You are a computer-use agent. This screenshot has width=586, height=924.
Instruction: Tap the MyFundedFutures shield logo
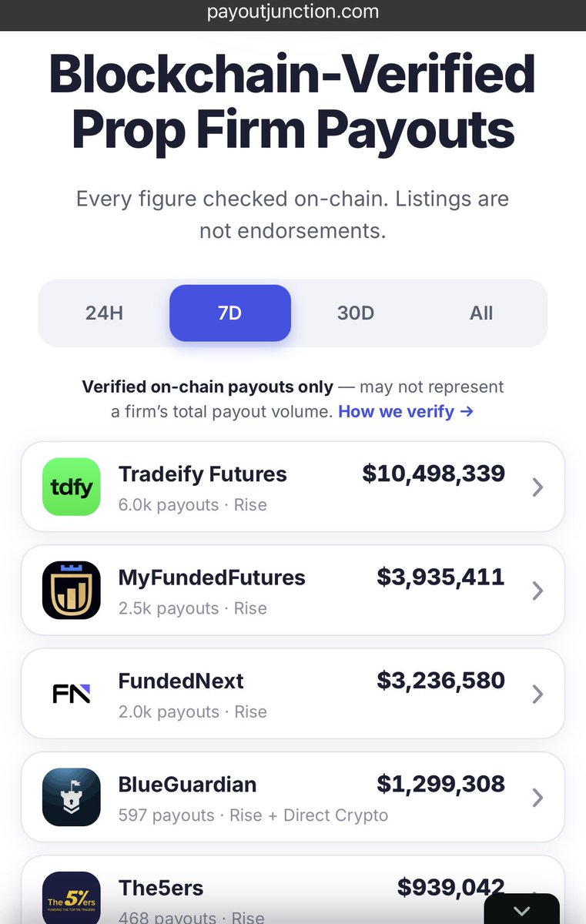tap(72, 590)
